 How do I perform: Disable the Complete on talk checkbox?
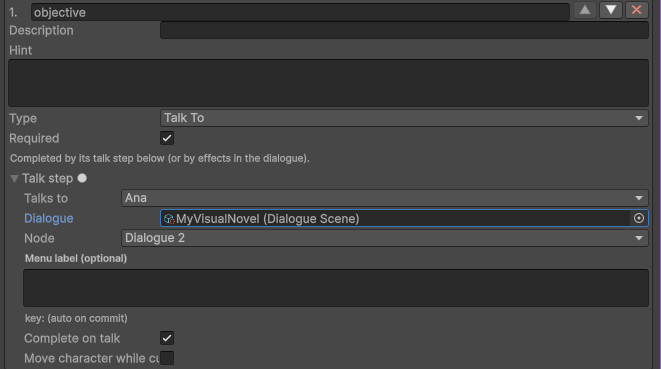pos(167,338)
